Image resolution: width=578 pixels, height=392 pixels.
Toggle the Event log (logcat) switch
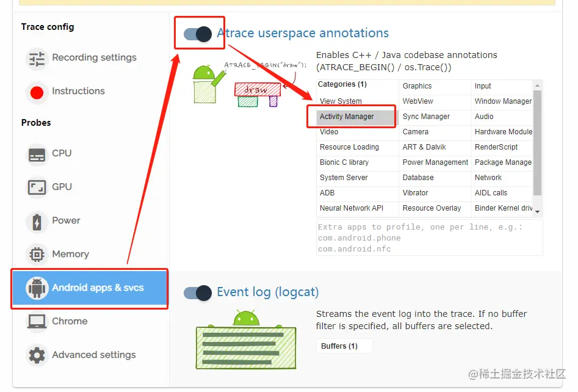[198, 293]
